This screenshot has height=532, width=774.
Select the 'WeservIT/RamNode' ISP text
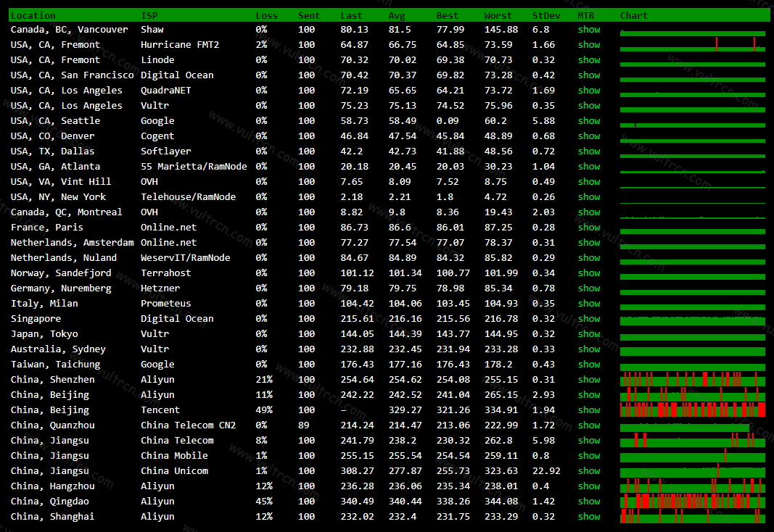185,258
